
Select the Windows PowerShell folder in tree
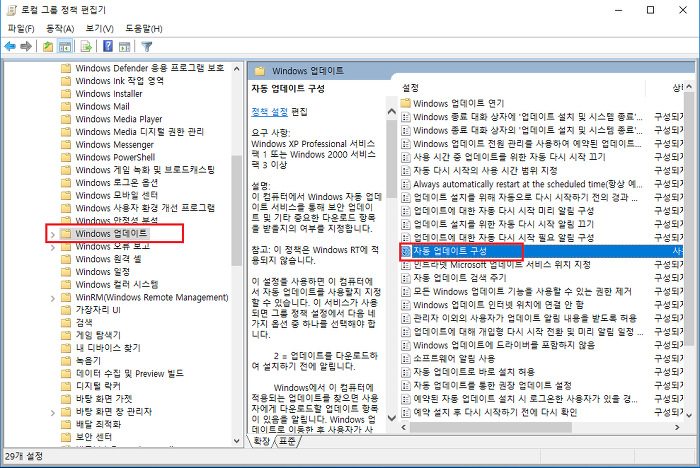pyautogui.click(x=114, y=157)
